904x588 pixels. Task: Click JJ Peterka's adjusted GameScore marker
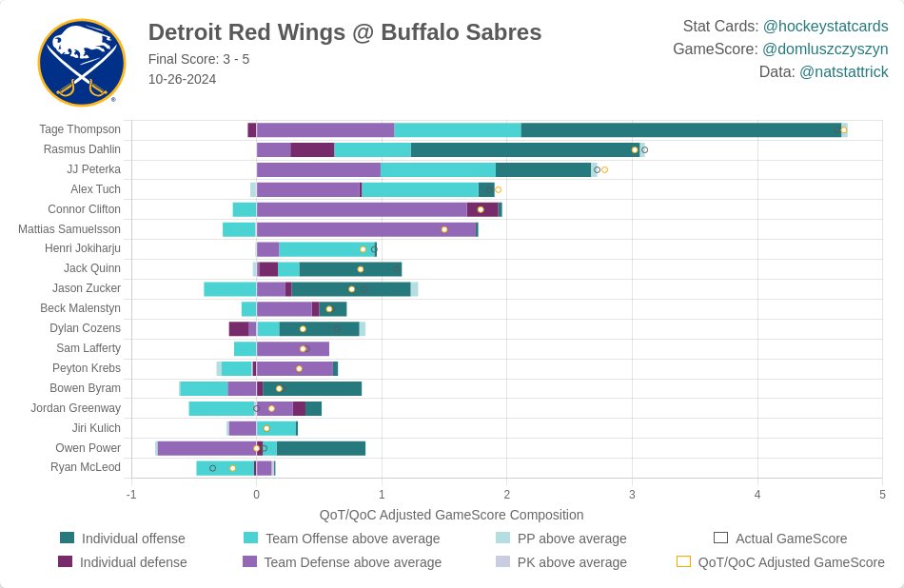[x=604, y=170]
